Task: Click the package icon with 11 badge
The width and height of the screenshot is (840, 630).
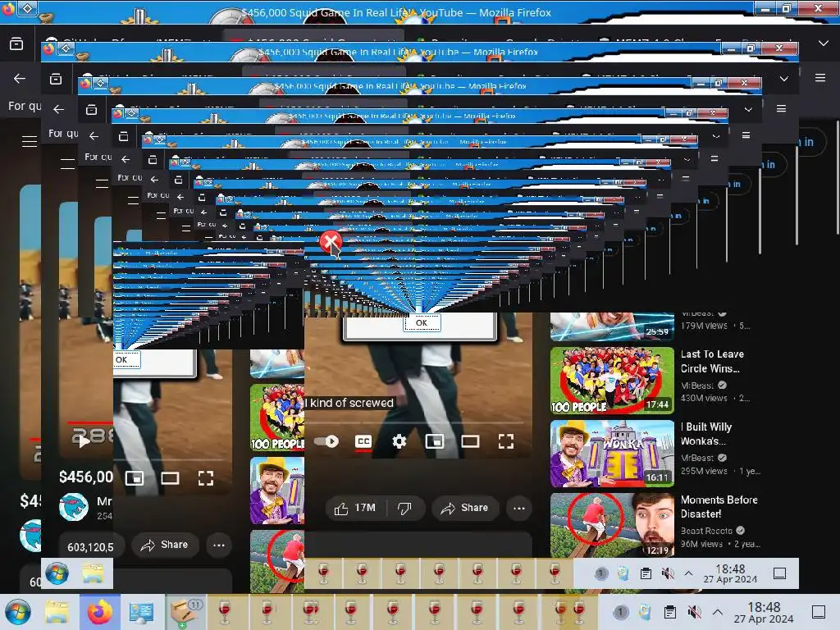Action: pyautogui.click(x=186, y=612)
